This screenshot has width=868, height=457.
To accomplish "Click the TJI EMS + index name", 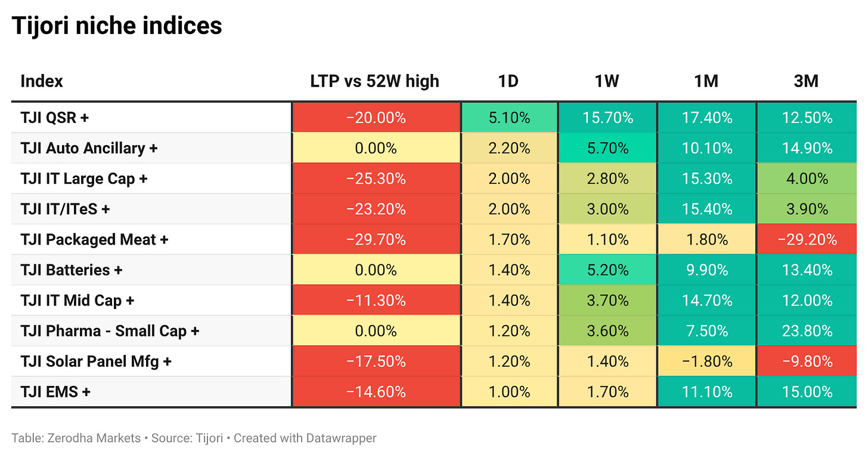I will pyautogui.click(x=55, y=391).
